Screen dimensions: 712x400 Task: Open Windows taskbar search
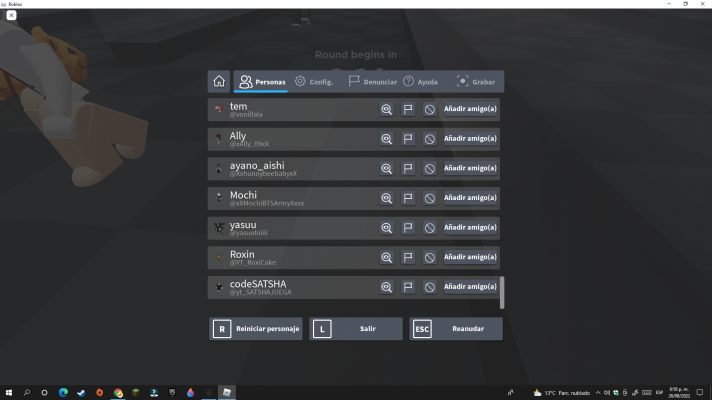[x=26, y=392]
